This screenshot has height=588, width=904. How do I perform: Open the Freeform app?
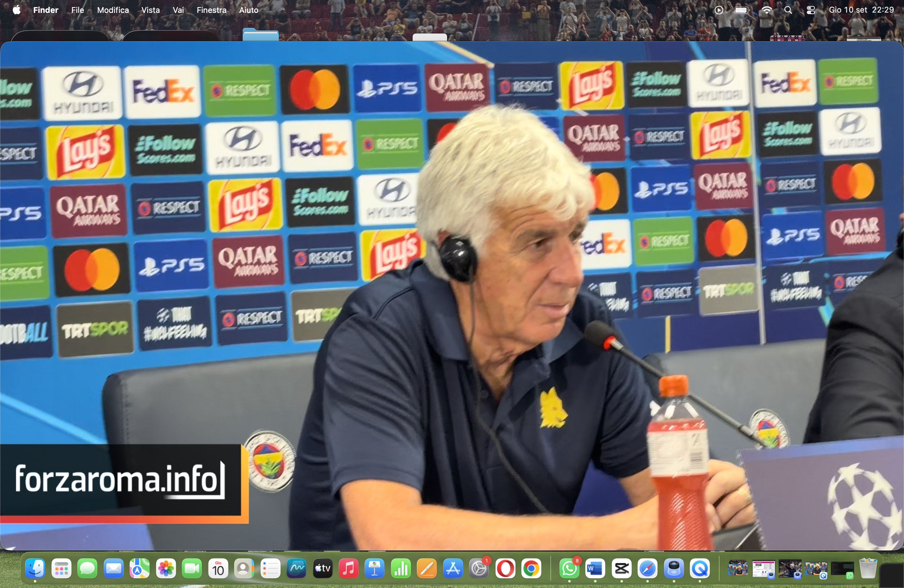(296, 569)
